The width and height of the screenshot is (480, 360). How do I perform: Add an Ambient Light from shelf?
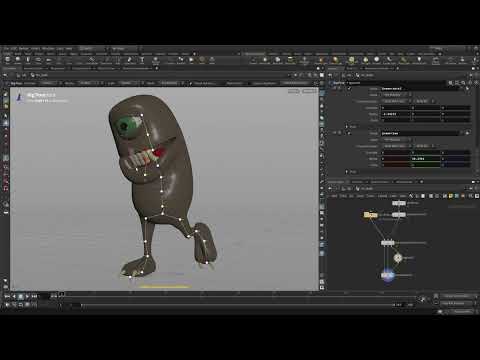(x=419, y=60)
